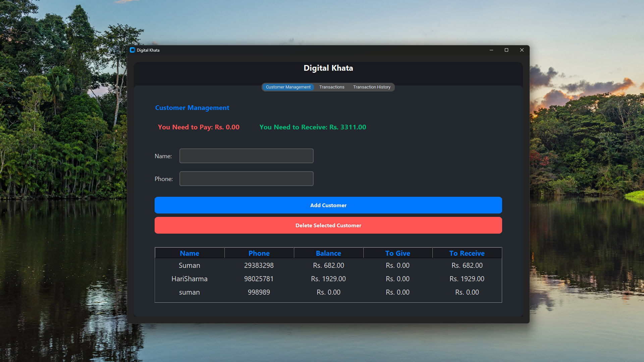Click inside the Phone input field
The height and width of the screenshot is (362, 644).
[246, 179]
